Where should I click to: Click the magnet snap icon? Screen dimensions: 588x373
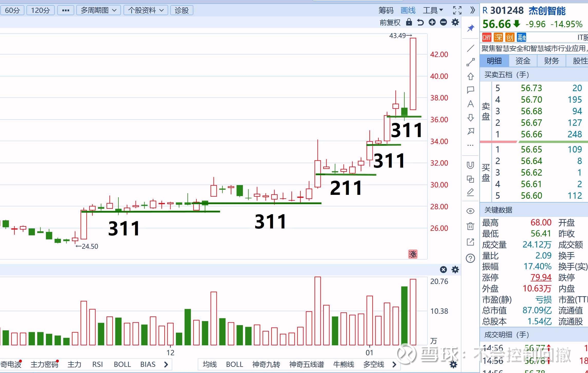pyautogui.click(x=470, y=165)
